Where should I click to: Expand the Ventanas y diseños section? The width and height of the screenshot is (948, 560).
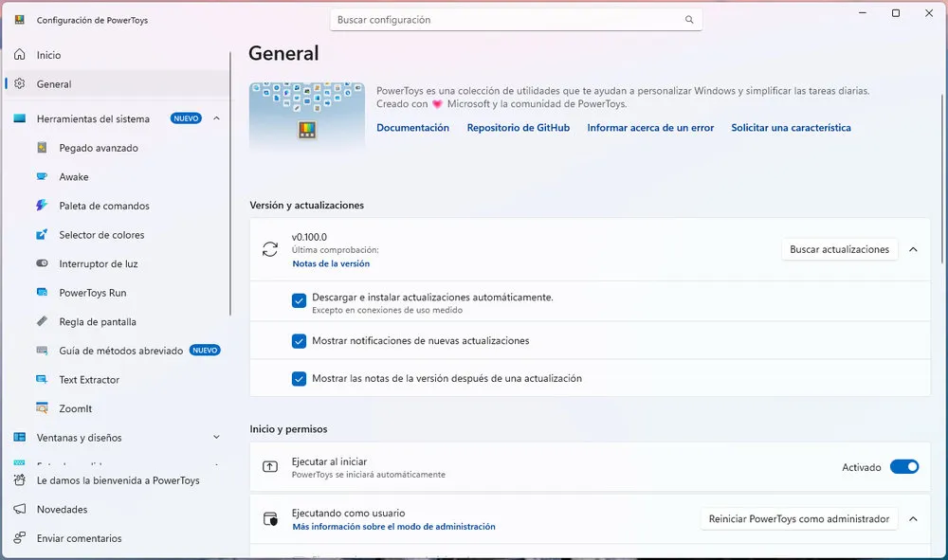[216, 438]
